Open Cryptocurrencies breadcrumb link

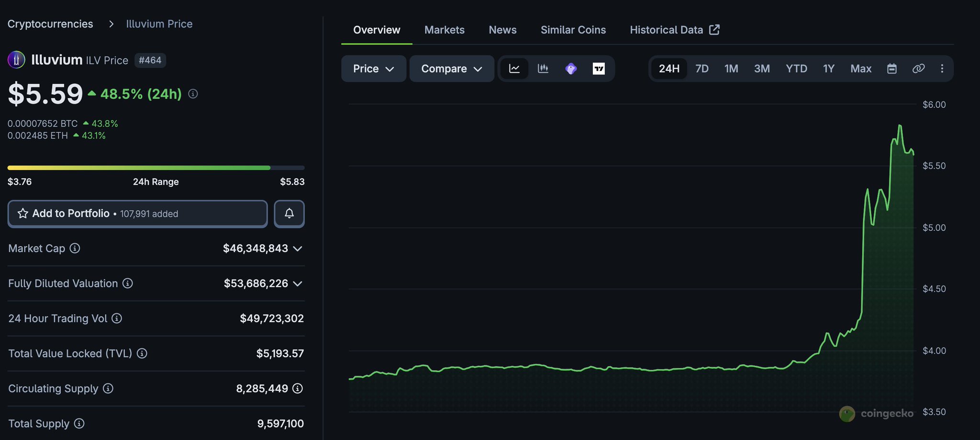tap(50, 24)
